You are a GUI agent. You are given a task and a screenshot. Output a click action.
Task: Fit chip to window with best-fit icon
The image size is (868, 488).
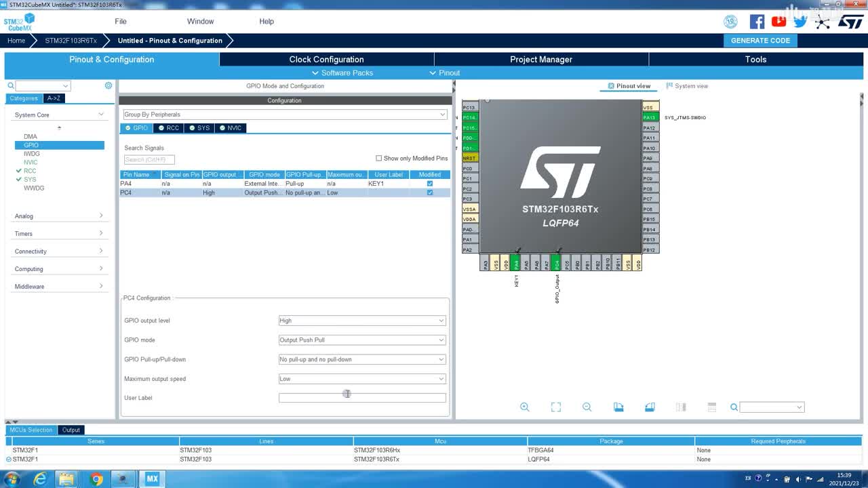pos(556,407)
